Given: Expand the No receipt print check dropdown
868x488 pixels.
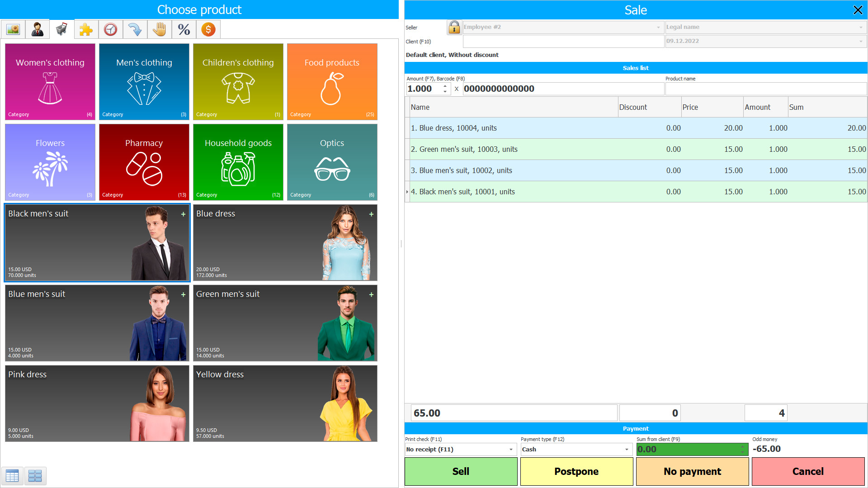Looking at the screenshot, I should point(510,449).
